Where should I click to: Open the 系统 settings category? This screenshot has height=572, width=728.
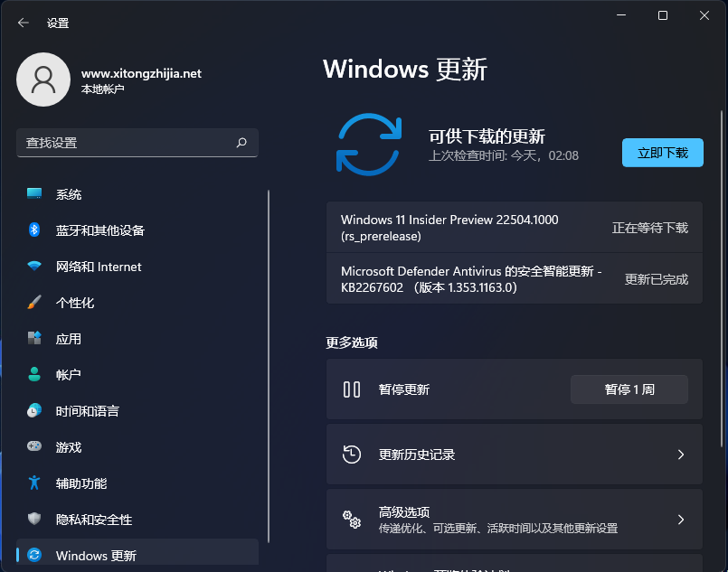tap(137, 194)
